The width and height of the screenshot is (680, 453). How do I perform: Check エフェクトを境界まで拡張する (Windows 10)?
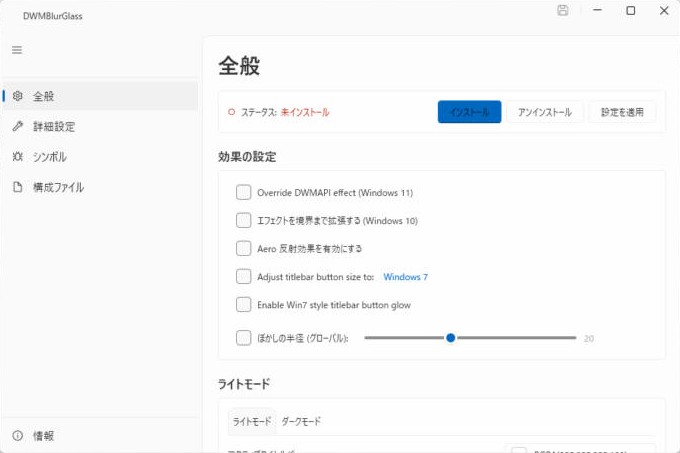(243, 220)
